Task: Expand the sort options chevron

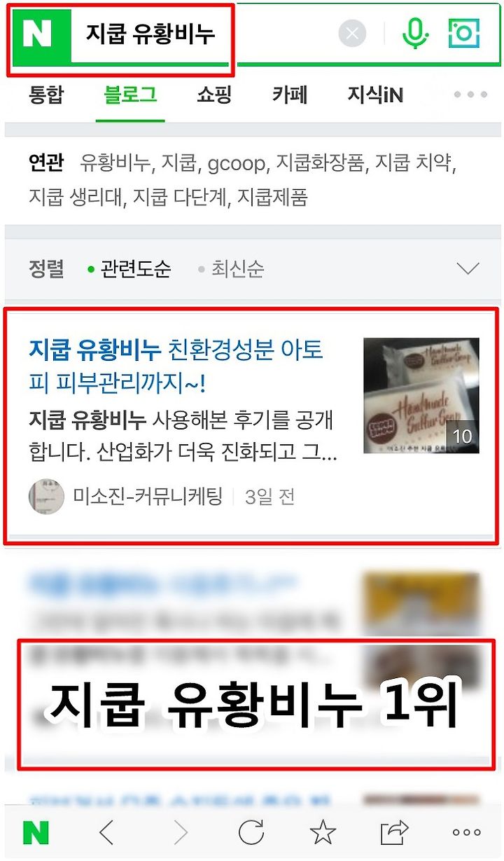Action: click(x=467, y=268)
